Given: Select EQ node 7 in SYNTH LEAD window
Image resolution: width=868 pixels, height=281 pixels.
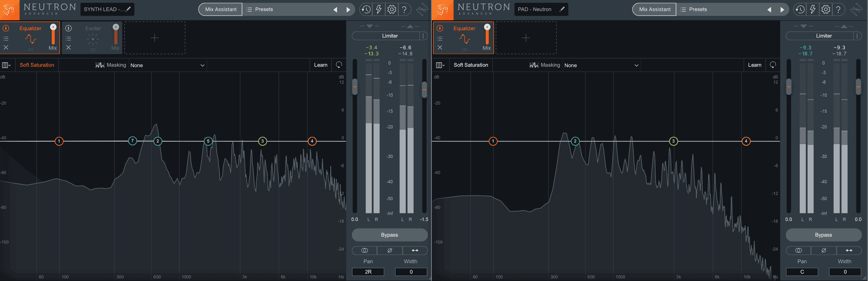Looking at the screenshot, I should [133, 141].
